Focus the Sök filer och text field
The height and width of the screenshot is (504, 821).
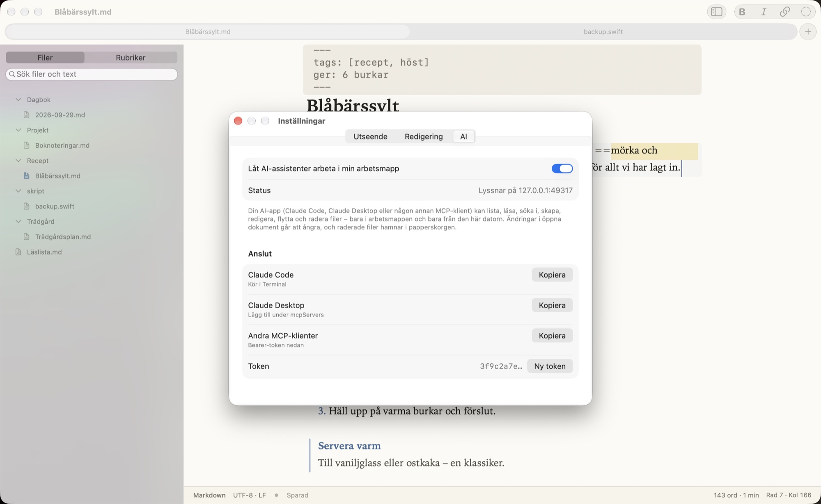tap(92, 74)
